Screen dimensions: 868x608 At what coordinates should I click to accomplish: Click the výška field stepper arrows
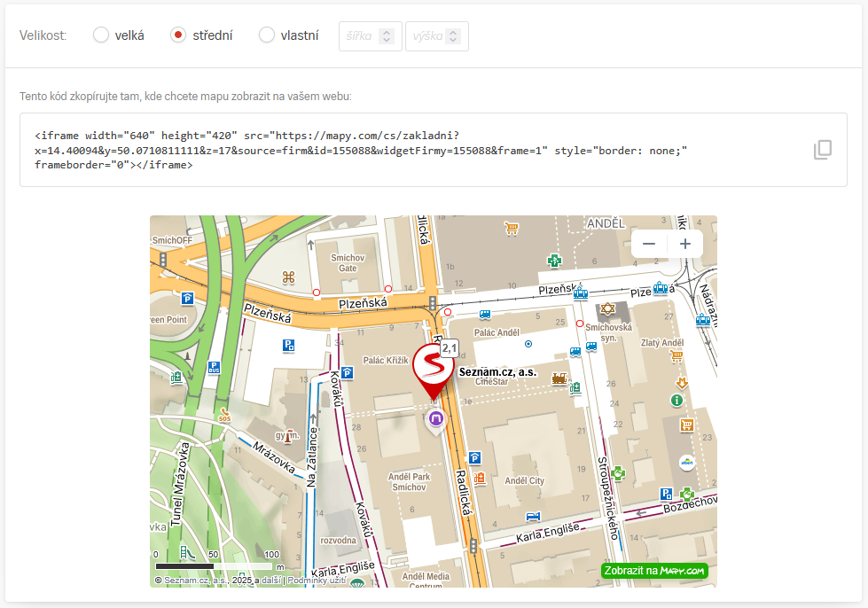point(453,36)
